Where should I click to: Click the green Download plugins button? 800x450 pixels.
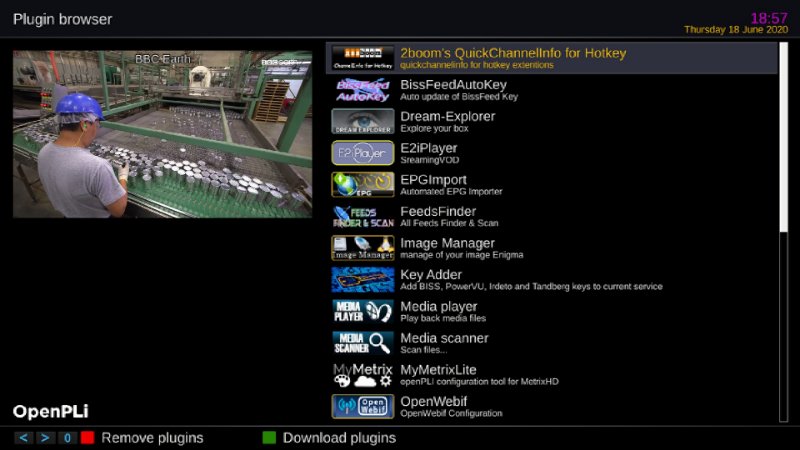click(269, 438)
